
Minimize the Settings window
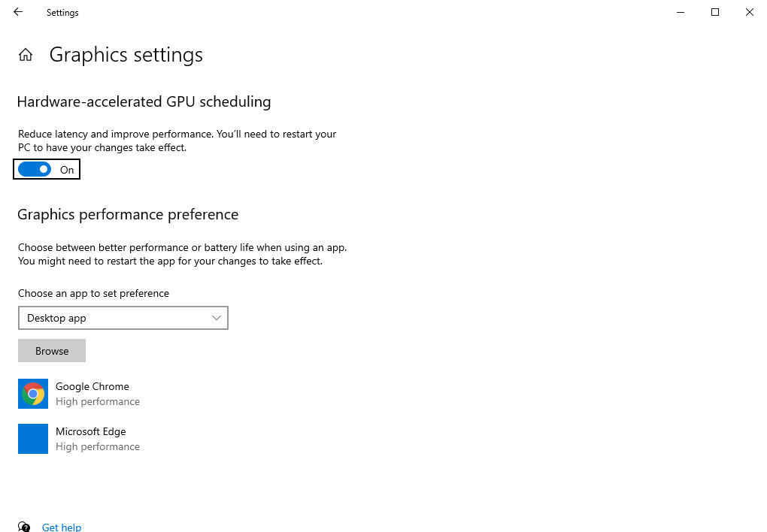(x=680, y=12)
